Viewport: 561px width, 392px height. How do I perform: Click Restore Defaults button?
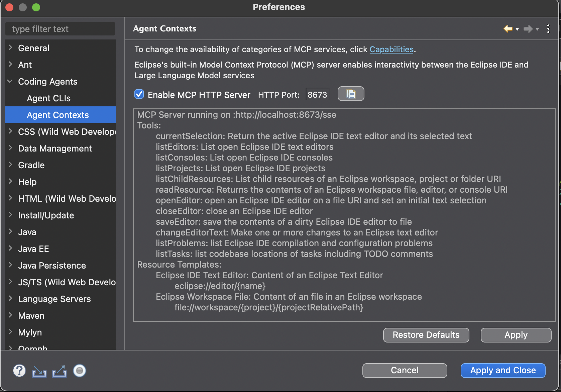pyautogui.click(x=426, y=335)
